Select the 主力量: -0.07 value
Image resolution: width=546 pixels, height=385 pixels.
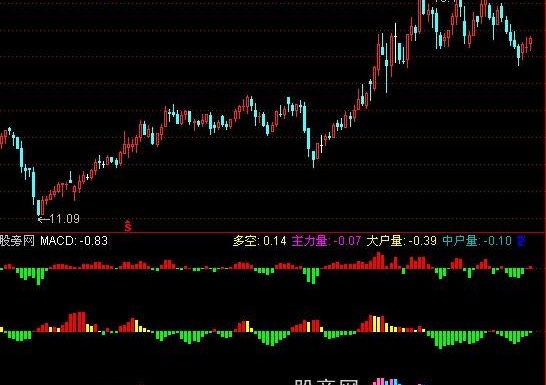tap(326, 241)
